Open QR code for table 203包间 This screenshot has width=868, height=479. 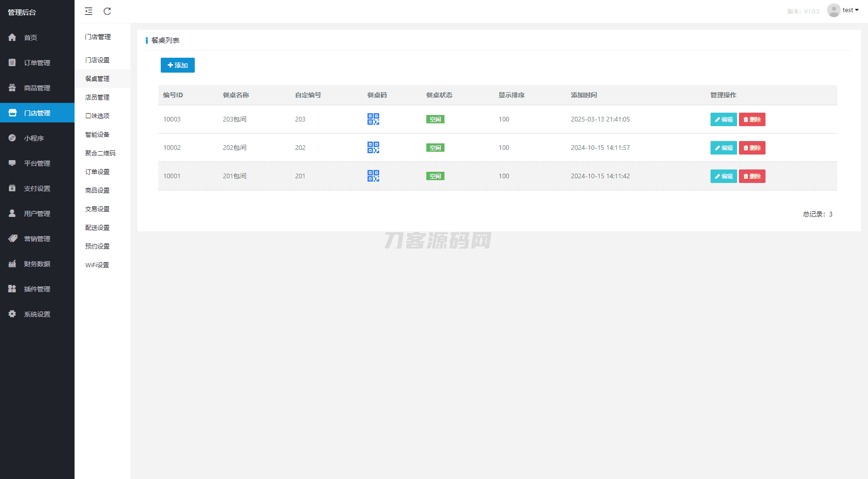(373, 119)
